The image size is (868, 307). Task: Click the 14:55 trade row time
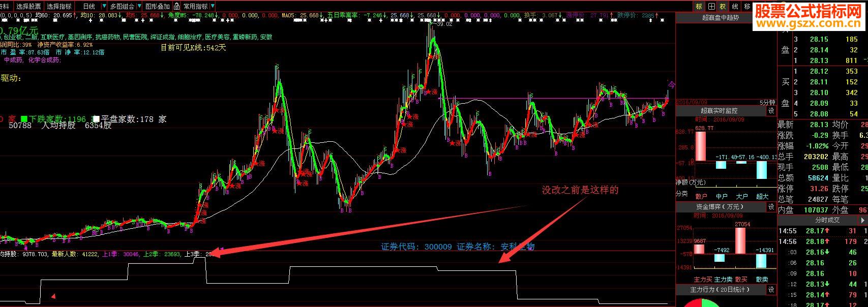tap(787, 231)
